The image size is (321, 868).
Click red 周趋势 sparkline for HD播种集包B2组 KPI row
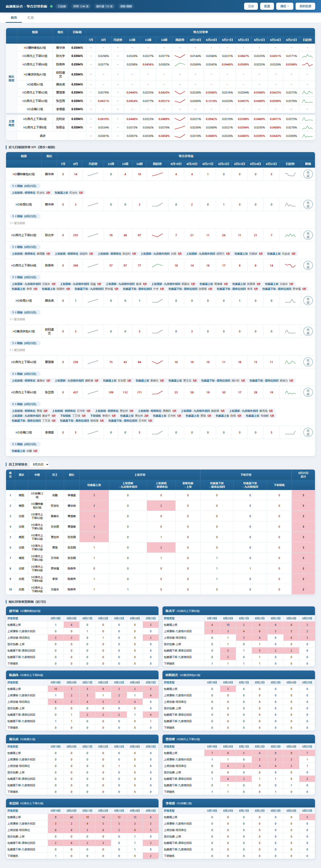(x=157, y=174)
